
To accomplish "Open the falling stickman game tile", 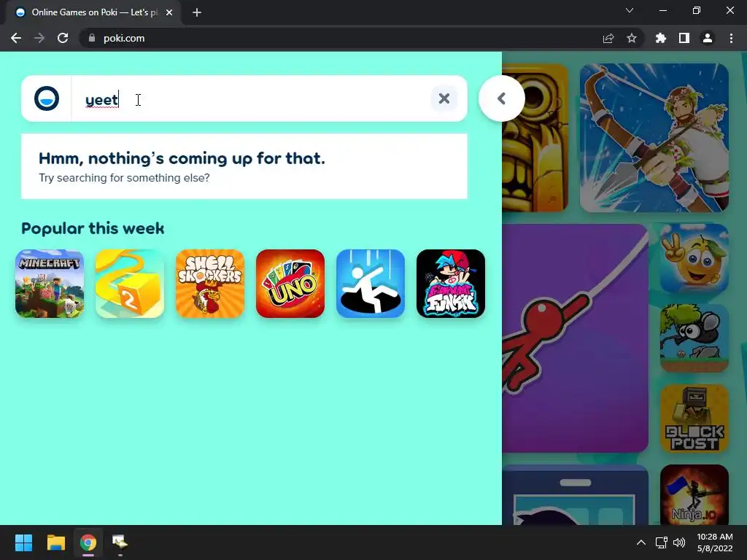I will pyautogui.click(x=371, y=284).
